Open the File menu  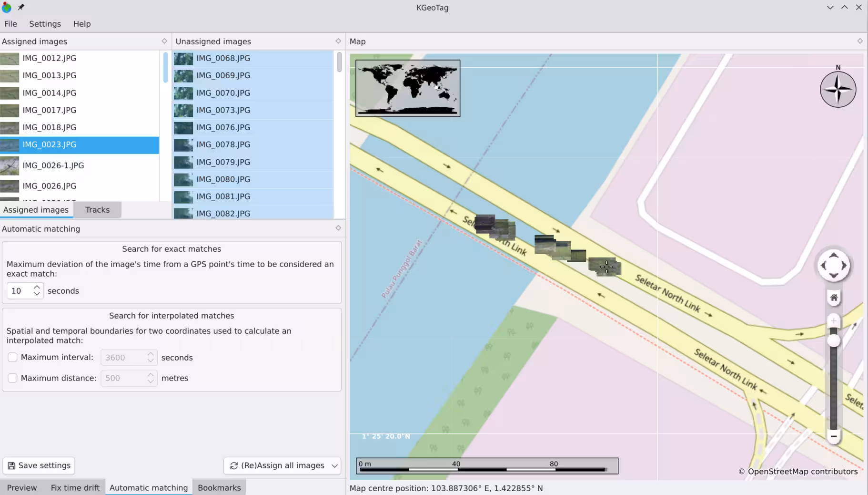coord(10,24)
